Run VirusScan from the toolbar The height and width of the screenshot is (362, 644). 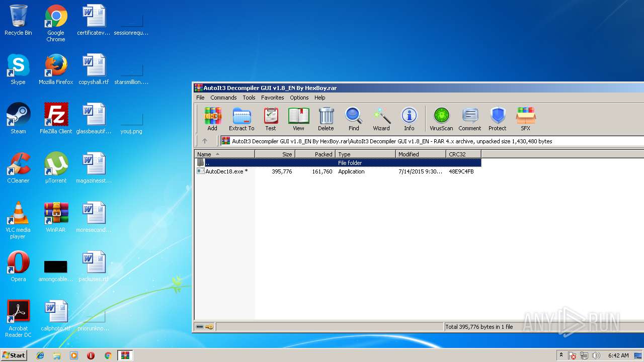(x=441, y=119)
